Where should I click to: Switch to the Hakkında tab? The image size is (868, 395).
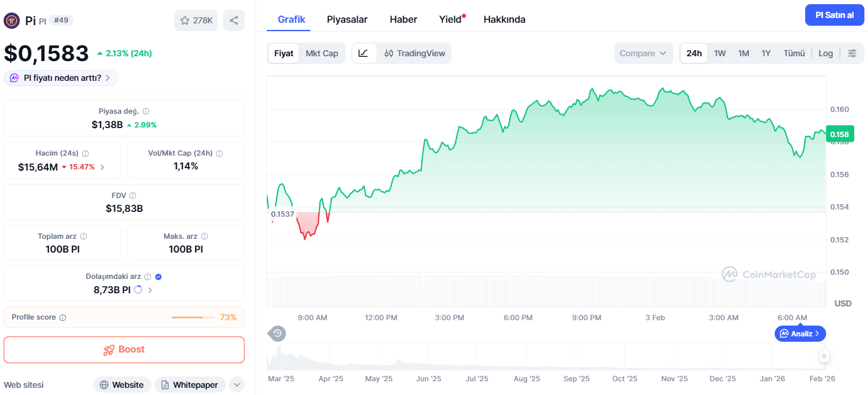tap(504, 19)
